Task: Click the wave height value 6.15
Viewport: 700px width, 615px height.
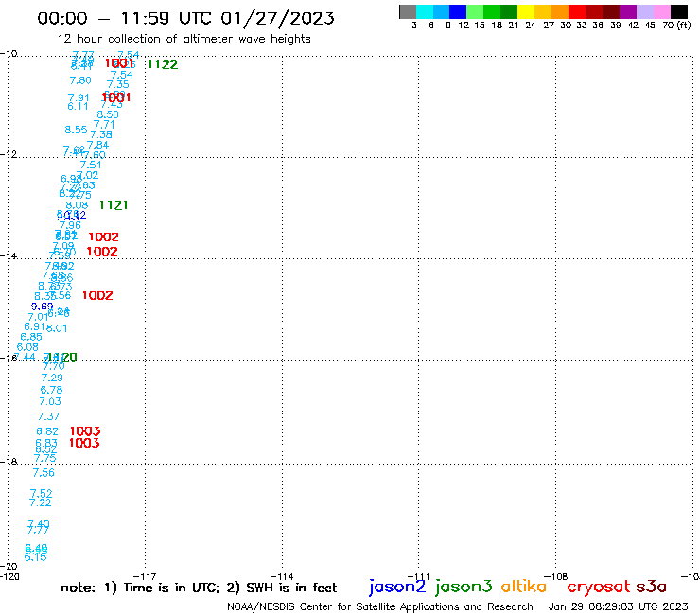Action: (x=36, y=557)
